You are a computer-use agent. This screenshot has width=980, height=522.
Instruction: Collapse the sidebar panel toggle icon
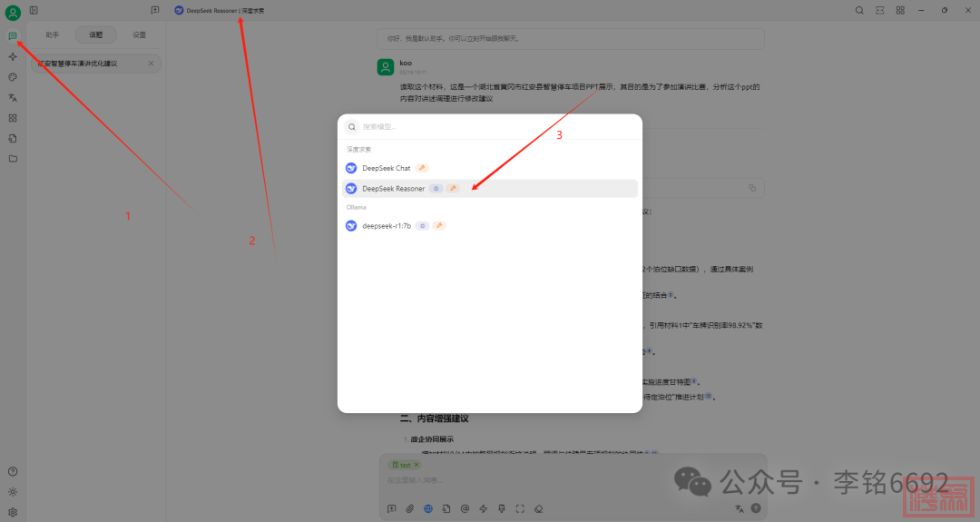pos(34,10)
